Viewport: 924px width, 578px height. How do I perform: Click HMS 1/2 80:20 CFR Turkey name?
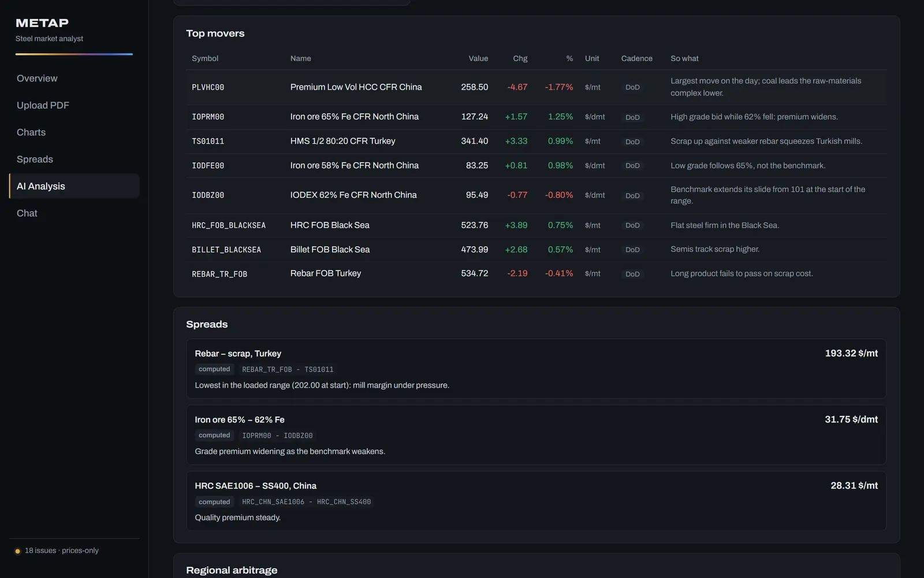(342, 141)
